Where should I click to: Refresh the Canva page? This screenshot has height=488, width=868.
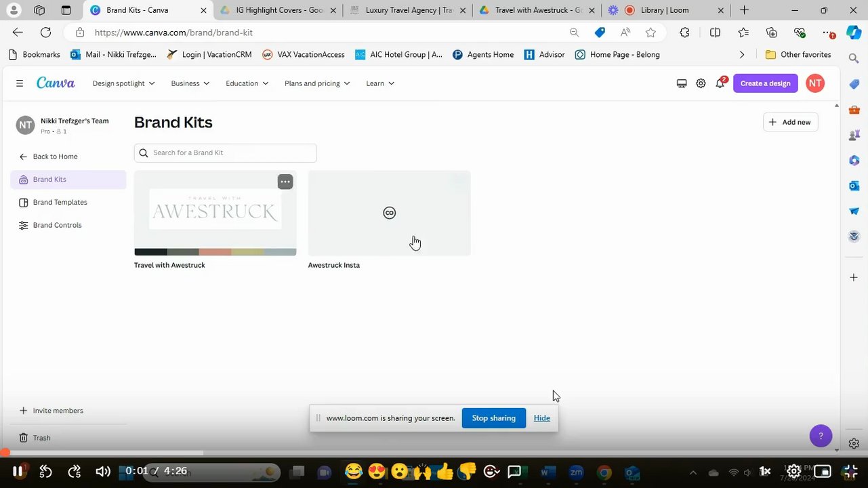pyautogui.click(x=45, y=33)
